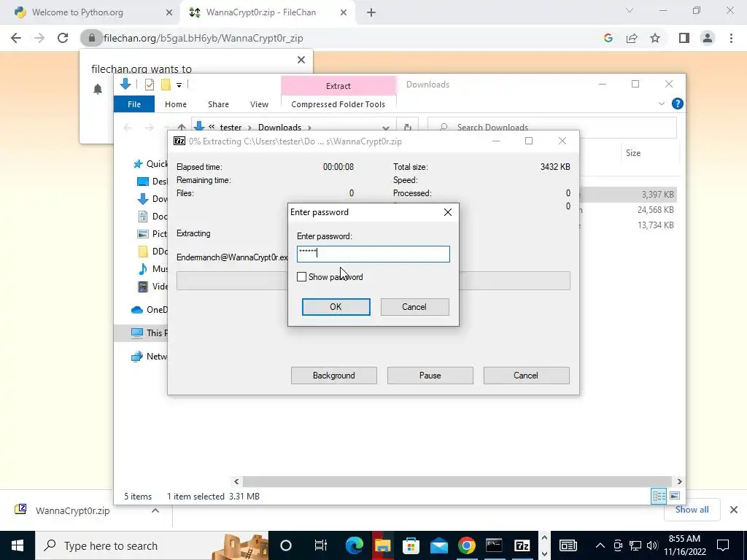Dismiss the filechan.org notification prompt
Screen dimensions: 747x560
[301, 60]
